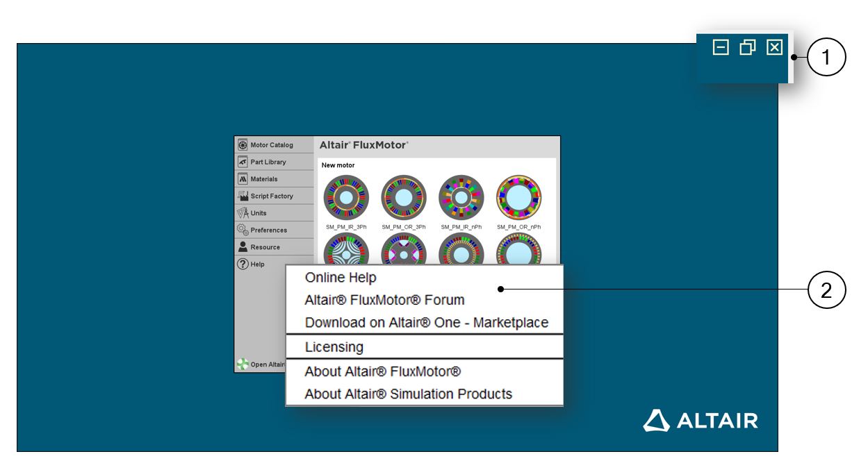This screenshot has width=868, height=470.
Task: Click the Resource person icon
Action: [243, 247]
